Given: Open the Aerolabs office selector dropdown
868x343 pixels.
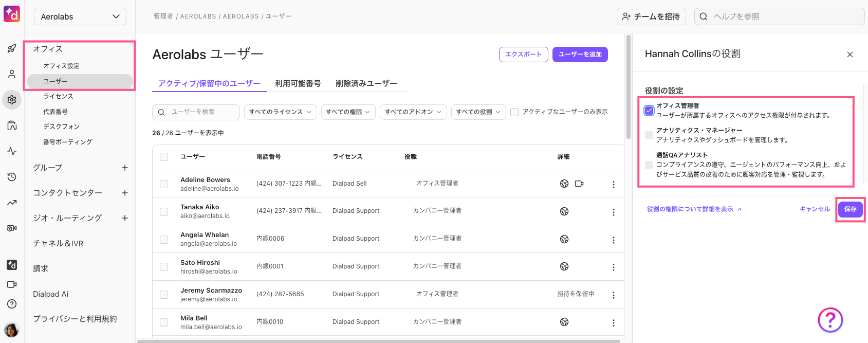Looking at the screenshot, I should (x=80, y=16).
